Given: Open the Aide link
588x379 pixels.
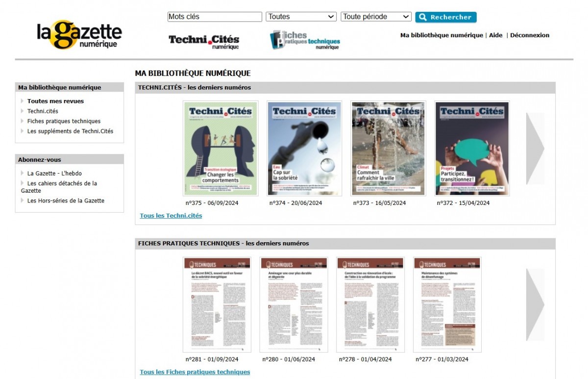Looking at the screenshot, I should (496, 35).
